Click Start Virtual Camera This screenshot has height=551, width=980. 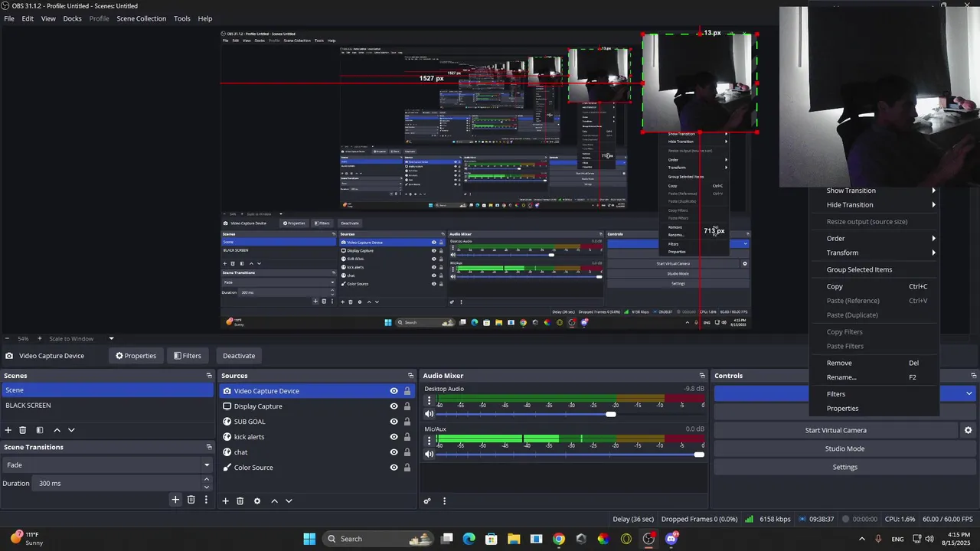[x=836, y=431]
